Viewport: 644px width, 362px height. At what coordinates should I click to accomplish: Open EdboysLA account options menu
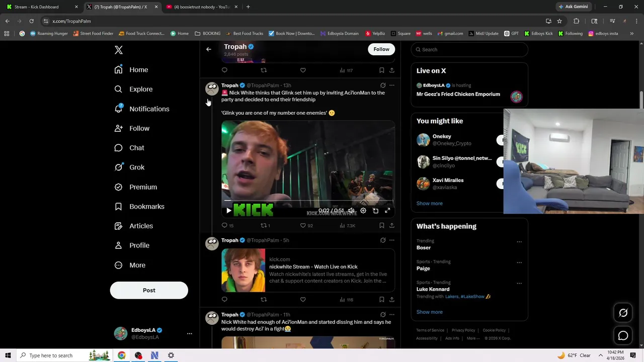(189, 333)
